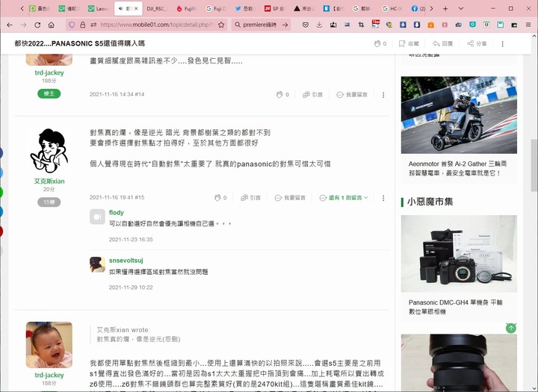
Task: Click the 15樓 floor badge
Action: pyautogui.click(x=49, y=202)
